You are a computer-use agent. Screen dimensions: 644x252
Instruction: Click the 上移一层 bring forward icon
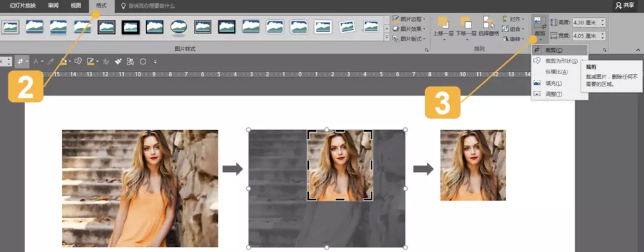coord(443,23)
